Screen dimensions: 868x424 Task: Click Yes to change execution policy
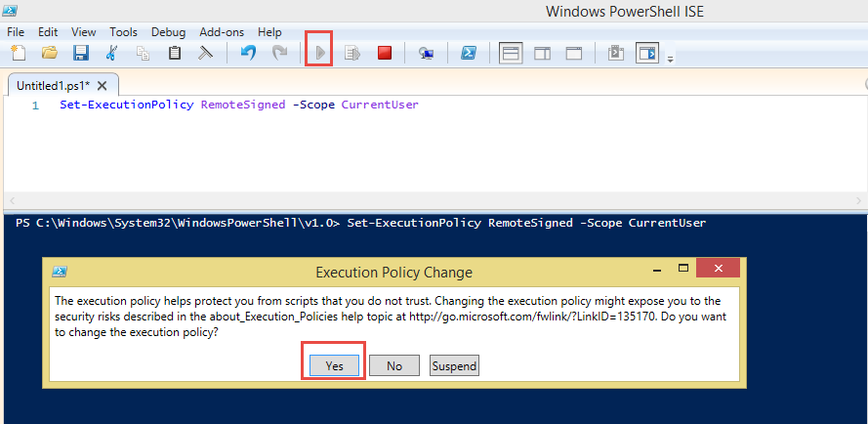(x=334, y=365)
